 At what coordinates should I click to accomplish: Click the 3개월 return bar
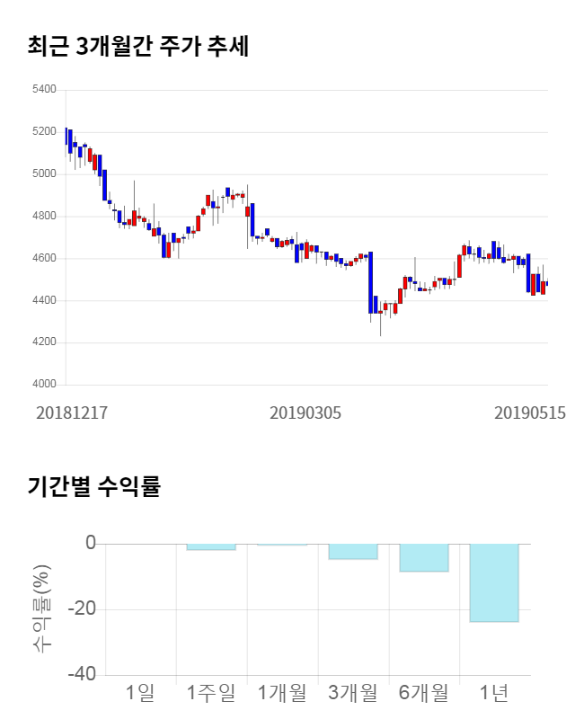(x=353, y=552)
